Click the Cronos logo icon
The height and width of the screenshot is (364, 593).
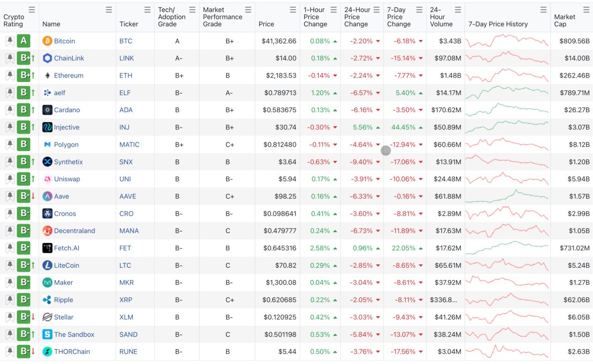[47, 213]
